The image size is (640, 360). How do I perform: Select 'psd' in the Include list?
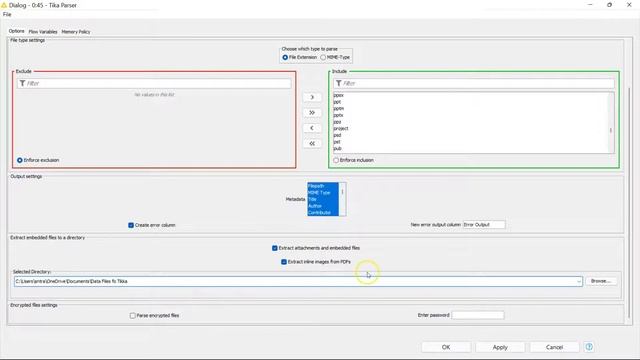pos(337,135)
